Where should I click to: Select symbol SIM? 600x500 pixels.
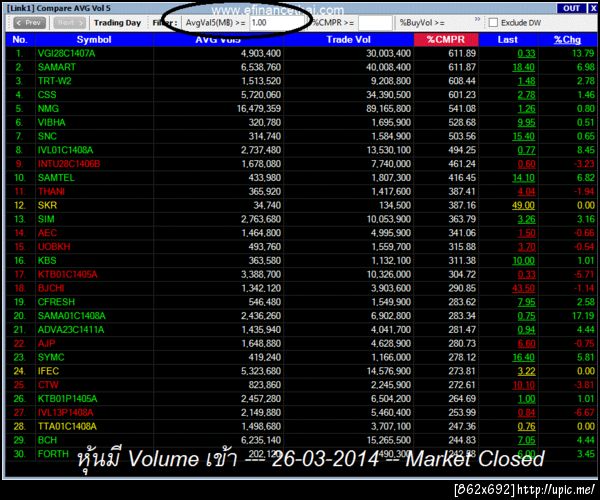click(46, 219)
